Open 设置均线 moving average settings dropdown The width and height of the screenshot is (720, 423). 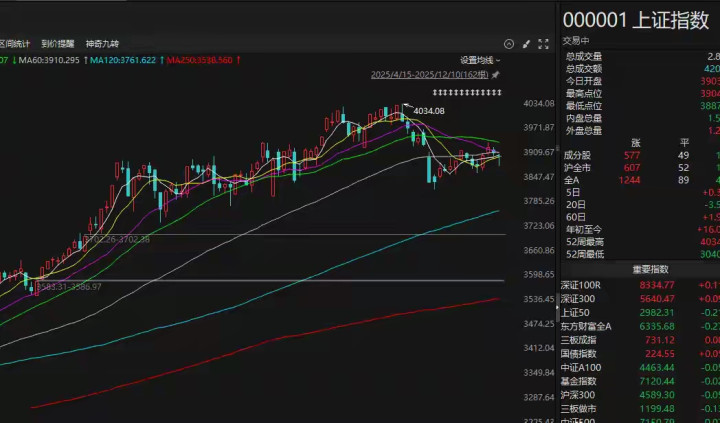coord(480,60)
